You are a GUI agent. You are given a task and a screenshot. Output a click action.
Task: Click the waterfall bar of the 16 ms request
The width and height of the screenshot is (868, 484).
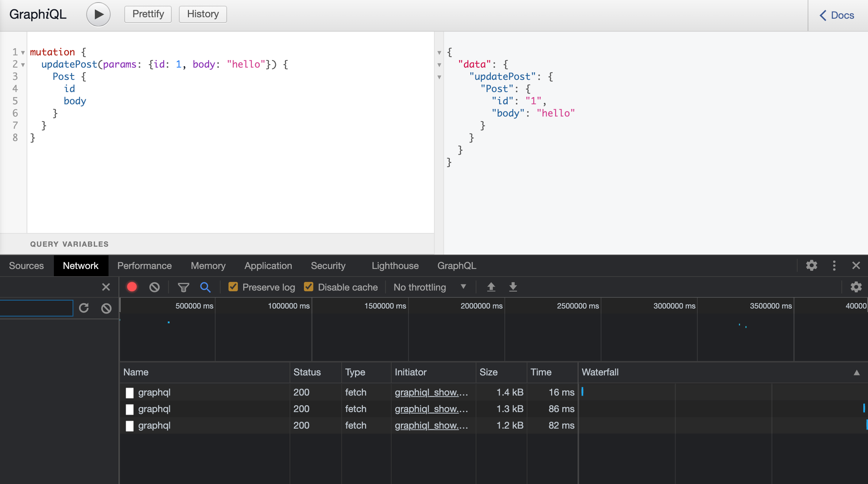pyautogui.click(x=582, y=392)
